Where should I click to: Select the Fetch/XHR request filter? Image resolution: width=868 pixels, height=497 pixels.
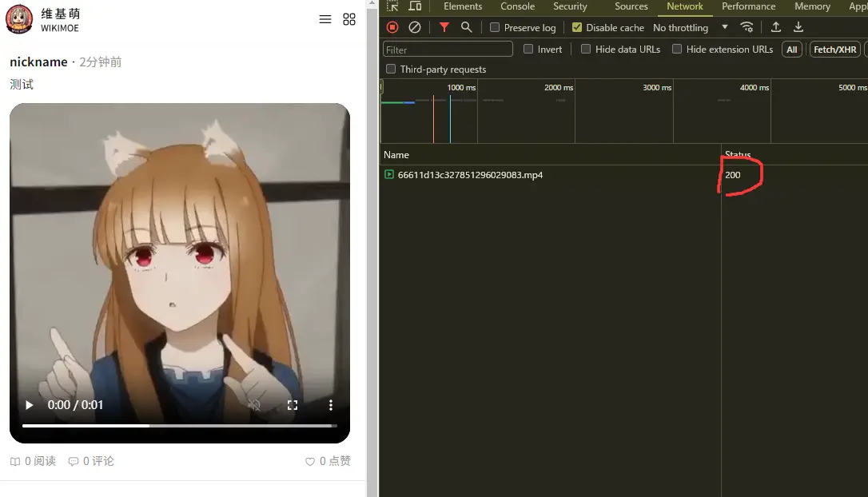(834, 49)
